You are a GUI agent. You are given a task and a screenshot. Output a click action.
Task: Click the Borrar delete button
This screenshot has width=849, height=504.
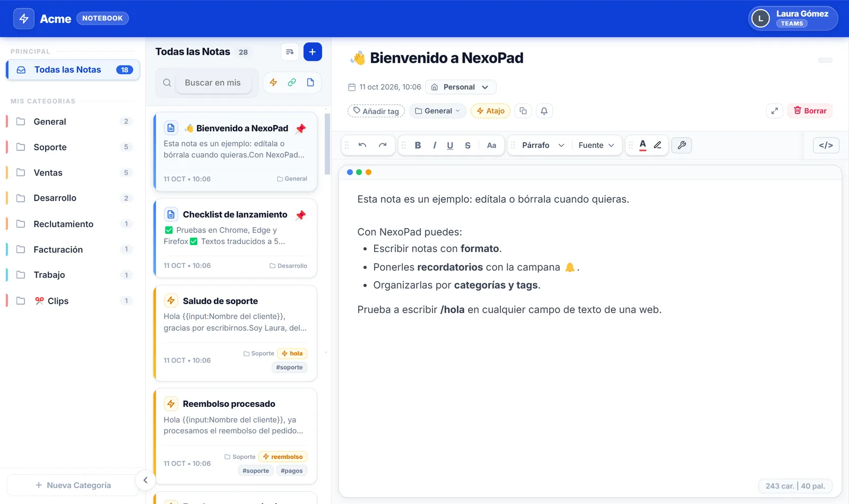pyautogui.click(x=810, y=111)
